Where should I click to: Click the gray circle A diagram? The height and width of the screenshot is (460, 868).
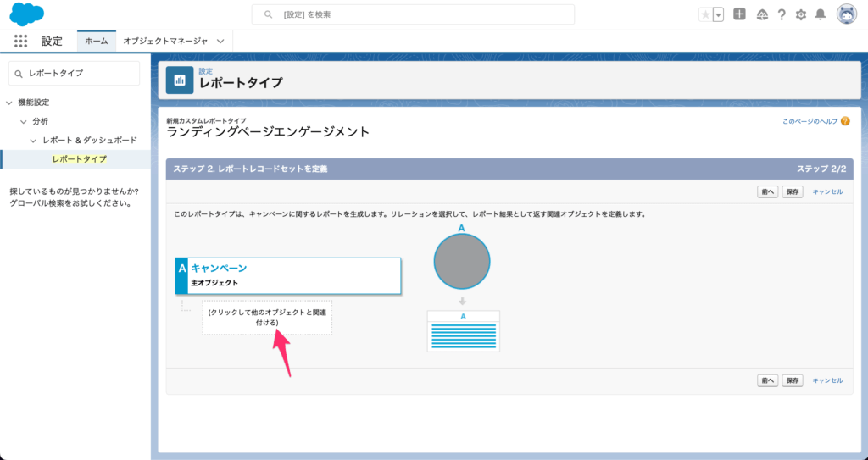coord(462,261)
